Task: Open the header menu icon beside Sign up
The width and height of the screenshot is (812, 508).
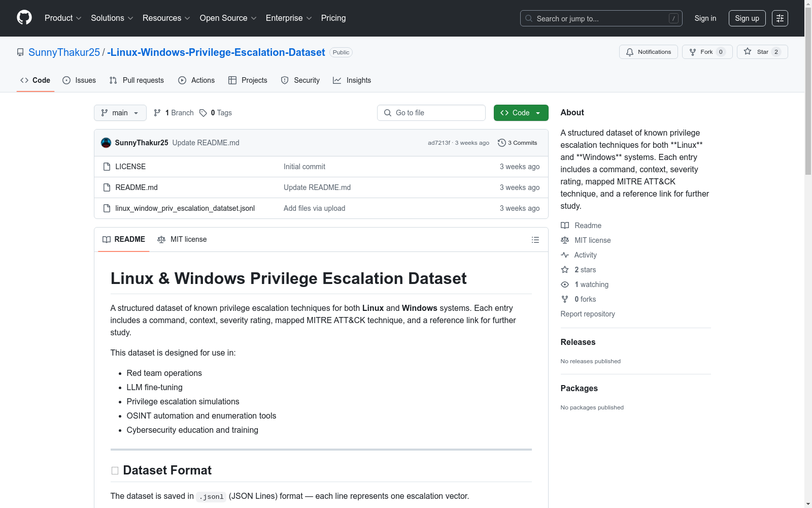Action: (780, 18)
